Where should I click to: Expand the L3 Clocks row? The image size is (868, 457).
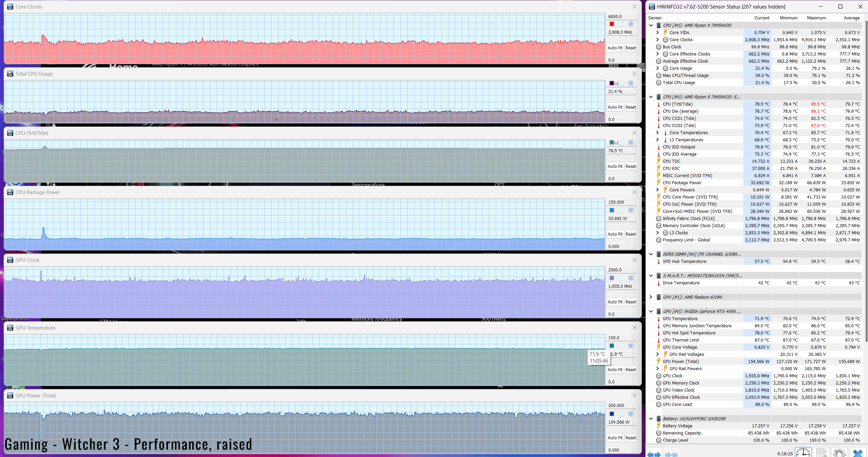[657, 233]
